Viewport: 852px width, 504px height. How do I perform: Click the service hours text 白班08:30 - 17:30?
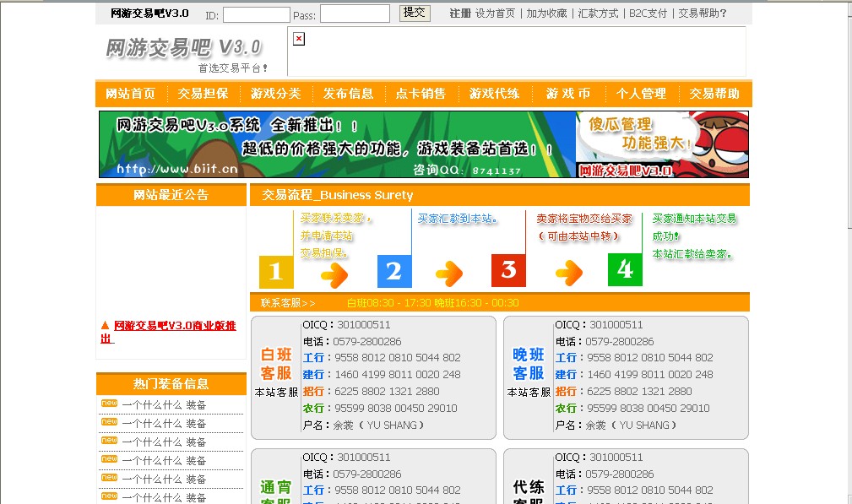[x=388, y=303]
